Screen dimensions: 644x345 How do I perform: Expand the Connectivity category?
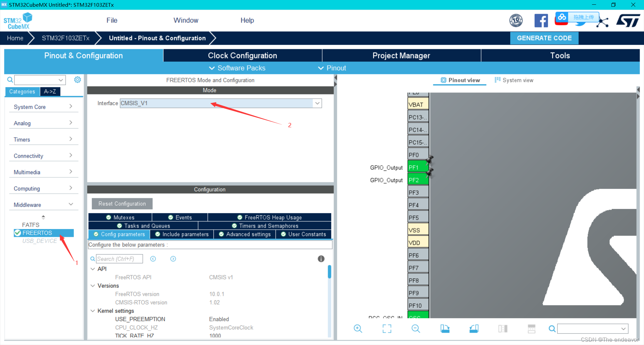(x=43, y=156)
